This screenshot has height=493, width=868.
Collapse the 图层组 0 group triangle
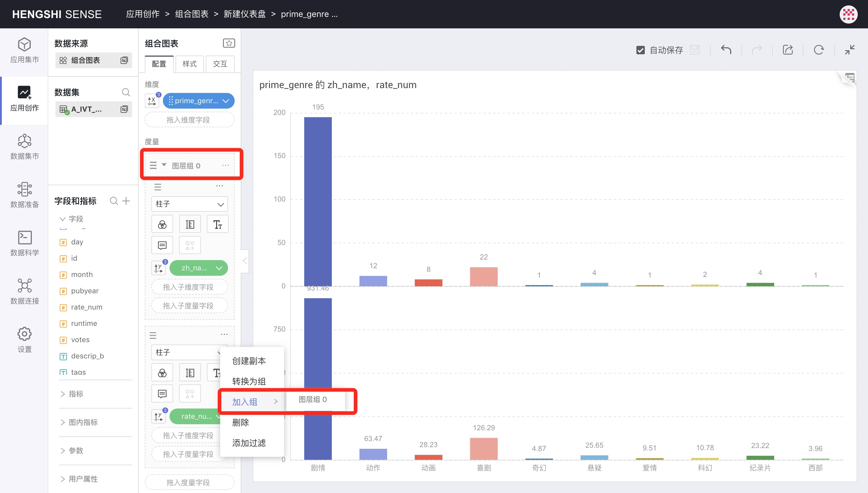[164, 165]
